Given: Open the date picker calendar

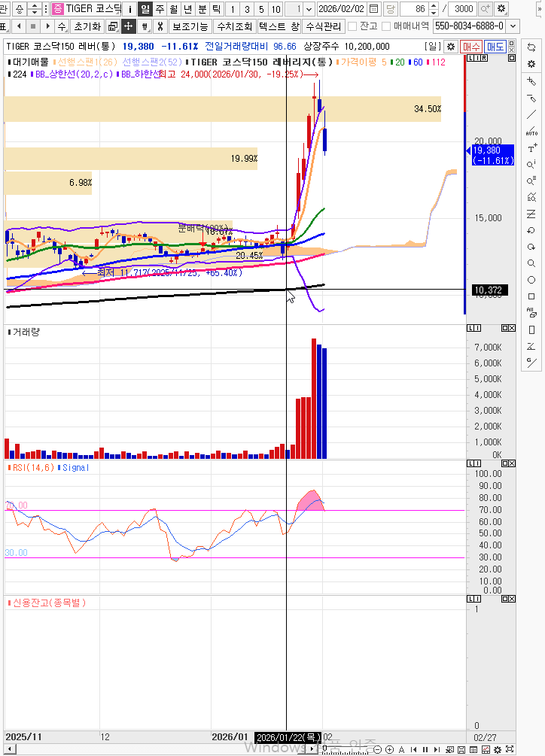Looking at the screenshot, I should [x=373, y=9].
